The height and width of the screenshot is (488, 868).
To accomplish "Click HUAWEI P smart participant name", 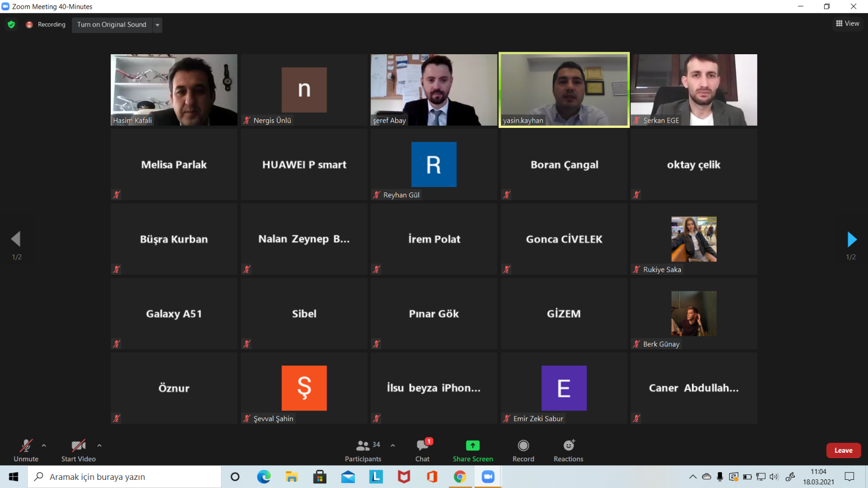I will [304, 165].
